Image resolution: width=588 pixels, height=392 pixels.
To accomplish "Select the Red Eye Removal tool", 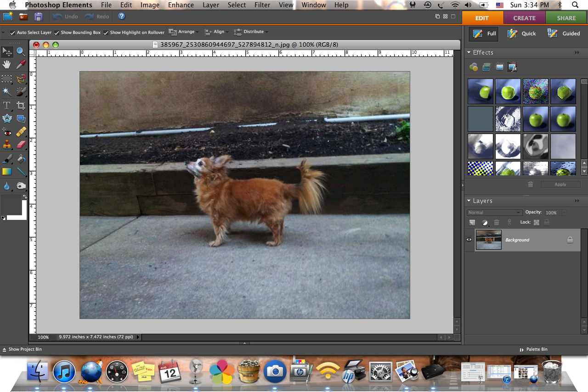I will point(7,132).
